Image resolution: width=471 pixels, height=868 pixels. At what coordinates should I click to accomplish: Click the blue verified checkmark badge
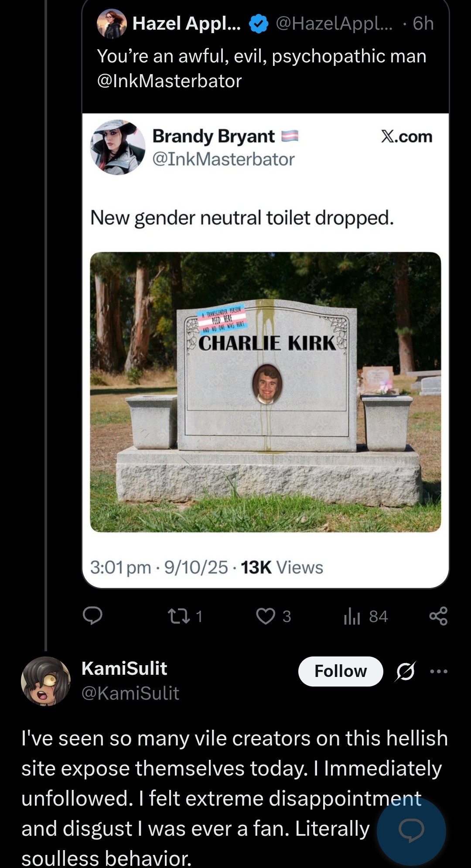coord(258,24)
